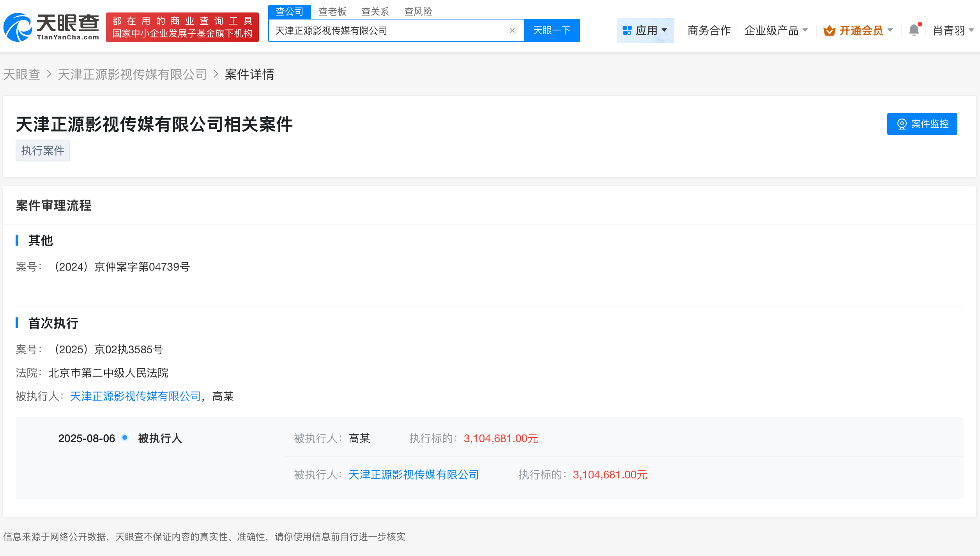The image size is (980, 556).
Task: Click the apps grid icon beside 应用
Action: click(628, 30)
